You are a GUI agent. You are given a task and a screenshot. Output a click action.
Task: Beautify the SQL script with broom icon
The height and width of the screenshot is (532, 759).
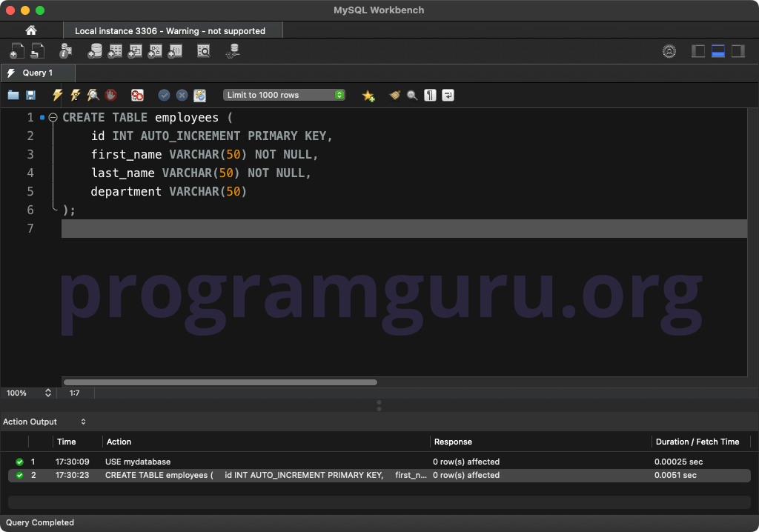[394, 95]
